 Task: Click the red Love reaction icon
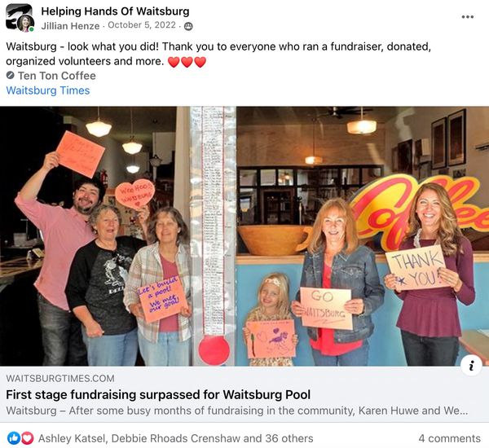tap(27, 438)
